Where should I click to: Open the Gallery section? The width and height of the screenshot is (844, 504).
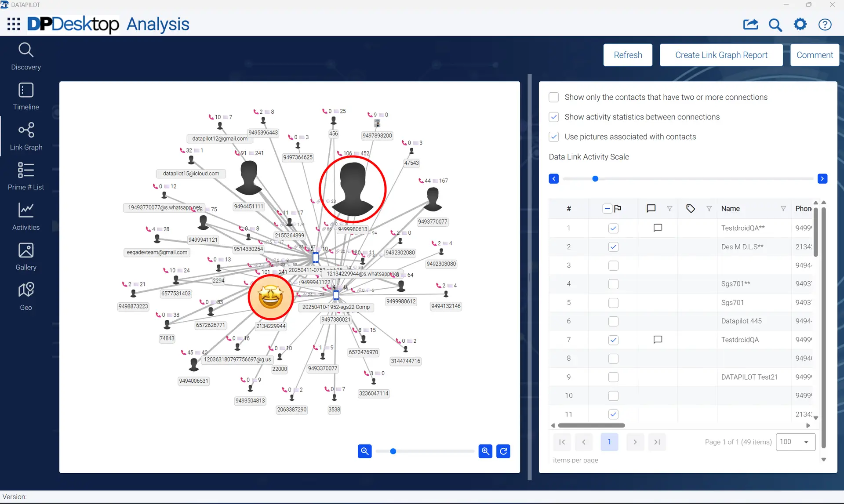click(x=26, y=257)
